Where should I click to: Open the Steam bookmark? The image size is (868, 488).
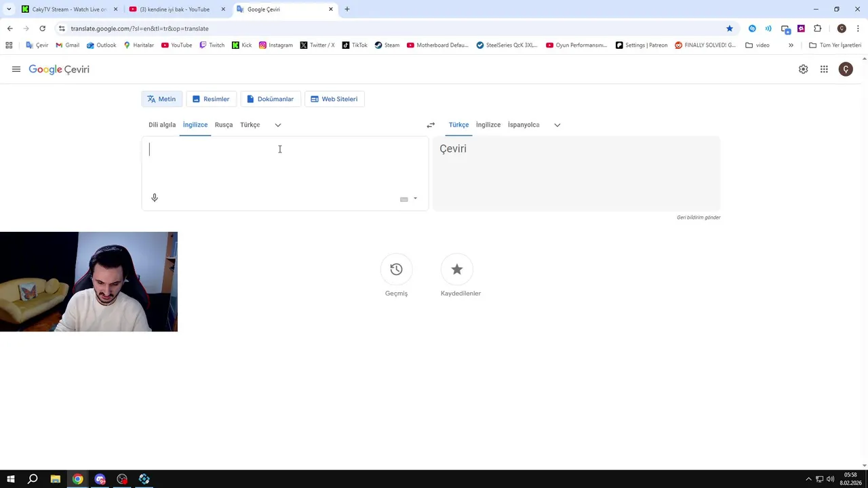point(387,45)
